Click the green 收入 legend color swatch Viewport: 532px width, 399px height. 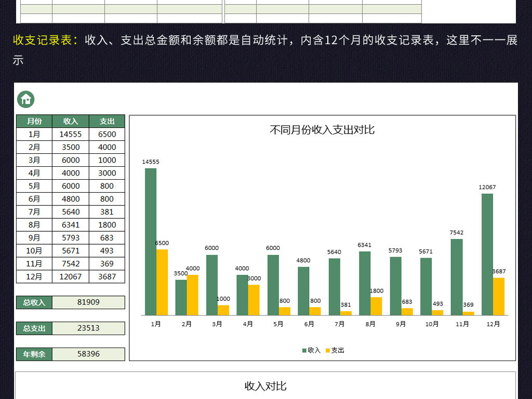pyautogui.click(x=304, y=350)
